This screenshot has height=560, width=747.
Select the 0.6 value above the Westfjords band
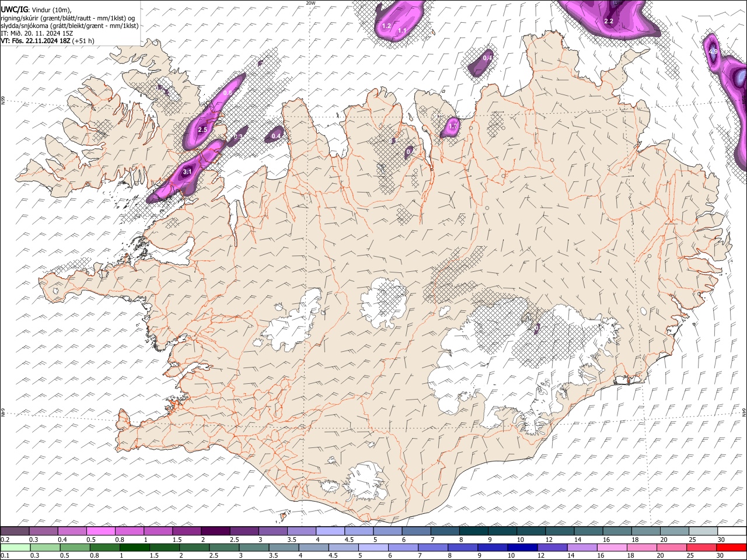click(x=227, y=93)
